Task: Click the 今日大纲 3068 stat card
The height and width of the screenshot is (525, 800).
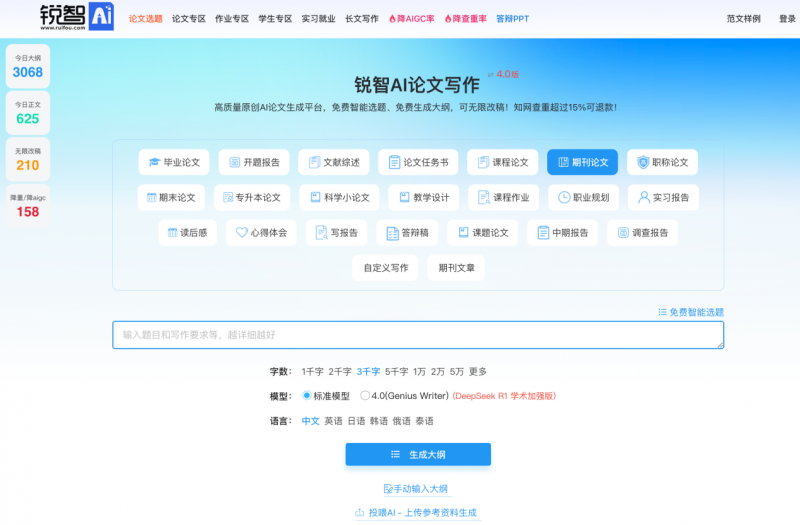Action: point(28,66)
